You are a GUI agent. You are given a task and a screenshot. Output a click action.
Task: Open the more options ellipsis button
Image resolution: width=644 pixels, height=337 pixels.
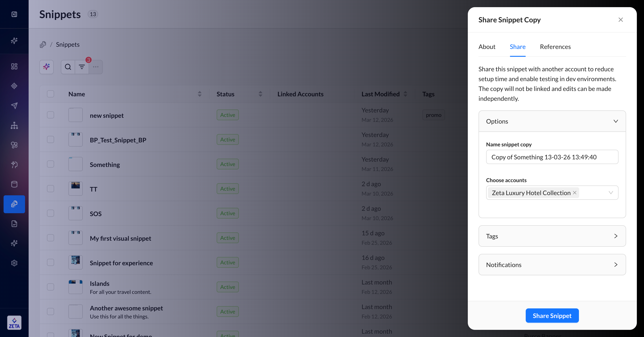click(x=96, y=67)
